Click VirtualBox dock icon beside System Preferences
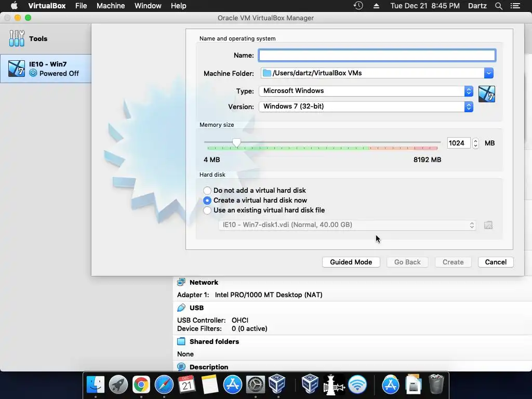The width and height of the screenshot is (532, 399). pos(278,385)
